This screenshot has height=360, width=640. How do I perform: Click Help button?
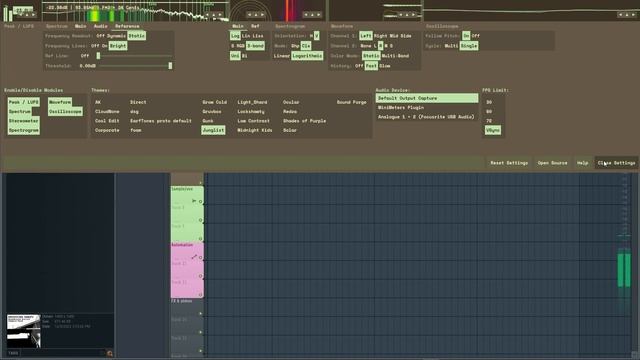pyautogui.click(x=582, y=163)
